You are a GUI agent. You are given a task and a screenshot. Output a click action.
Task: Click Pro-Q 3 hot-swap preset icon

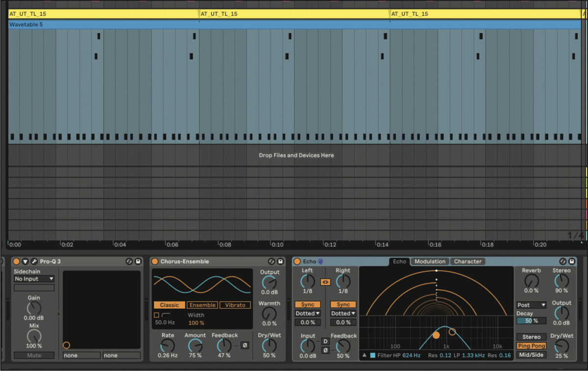[x=129, y=261]
